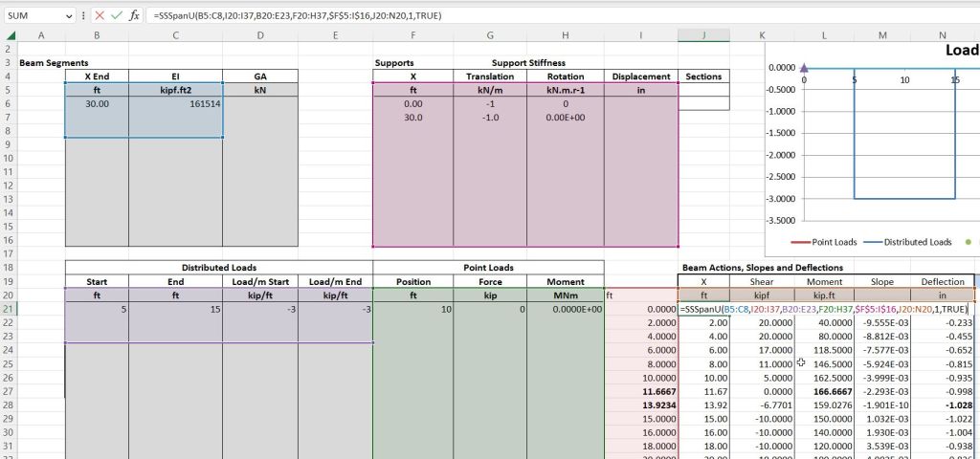Image resolution: width=980 pixels, height=459 pixels.
Task: Click the three-dot Name Box resize handle
Action: point(84,16)
